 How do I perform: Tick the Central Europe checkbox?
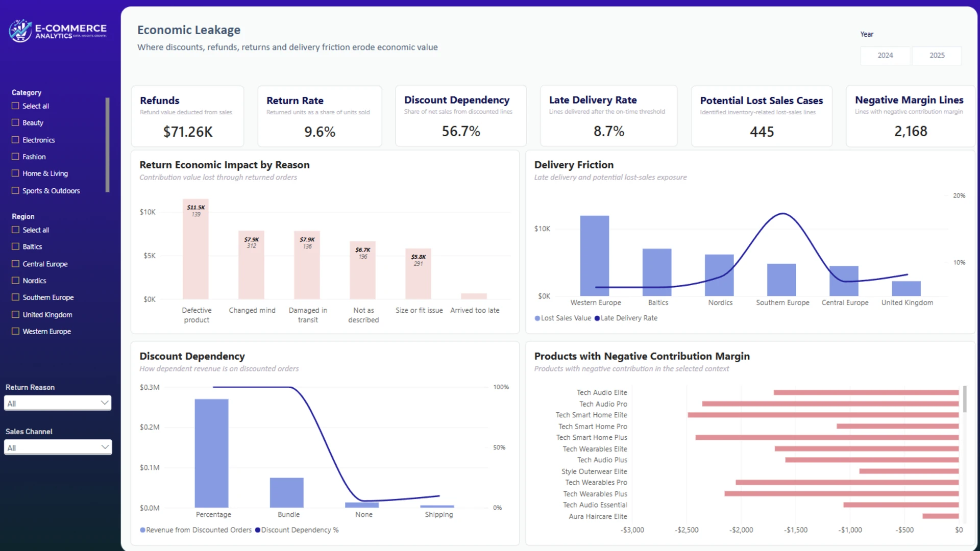pos(15,264)
